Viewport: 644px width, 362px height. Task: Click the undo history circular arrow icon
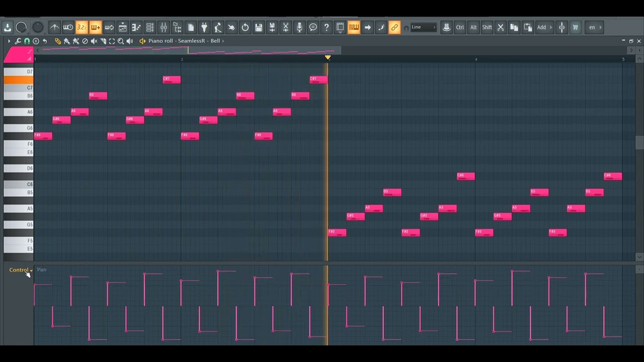(245, 27)
